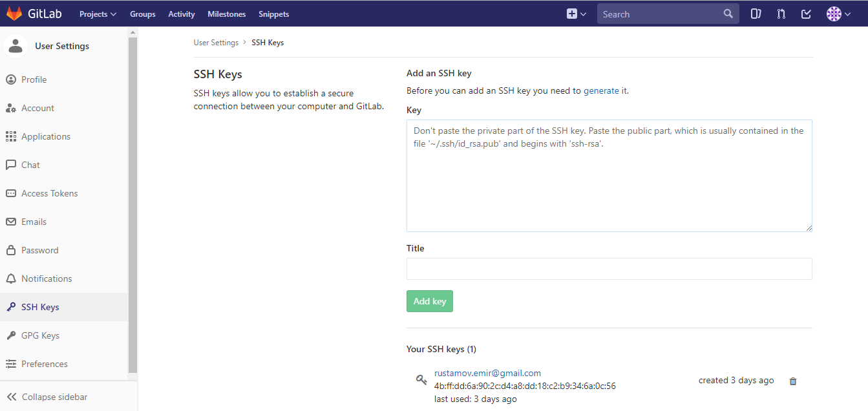
Task: Open the issues icon in navbar
Action: click(x=756, y=14)
